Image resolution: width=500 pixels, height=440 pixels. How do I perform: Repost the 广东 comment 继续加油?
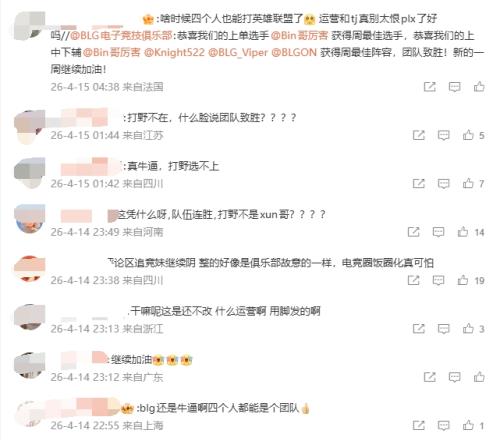coord(430,377)
